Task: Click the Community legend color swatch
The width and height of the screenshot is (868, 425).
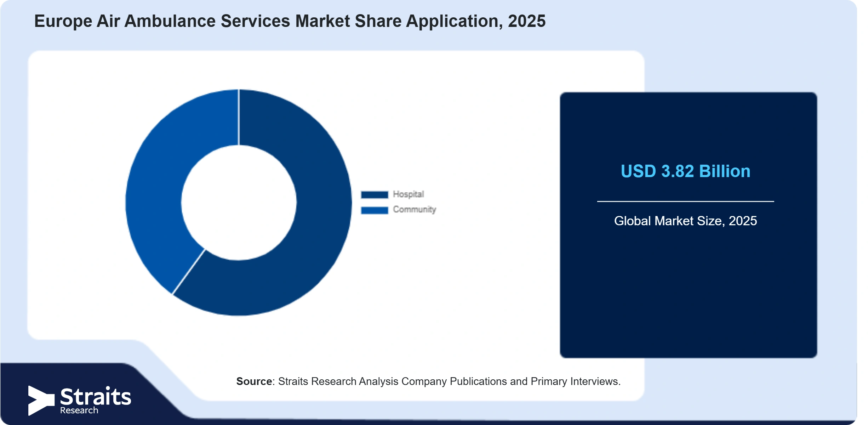Action: (375, 210)
